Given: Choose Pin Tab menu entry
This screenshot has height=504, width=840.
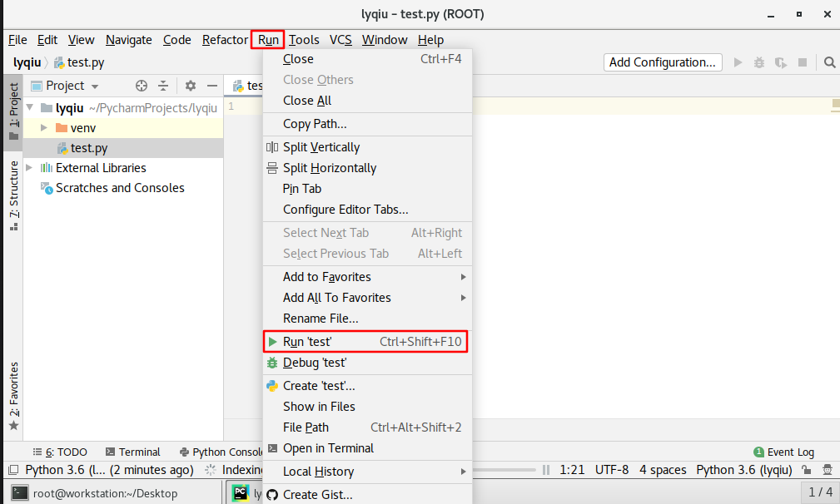Looking at the screenshot, I should 367,188.
